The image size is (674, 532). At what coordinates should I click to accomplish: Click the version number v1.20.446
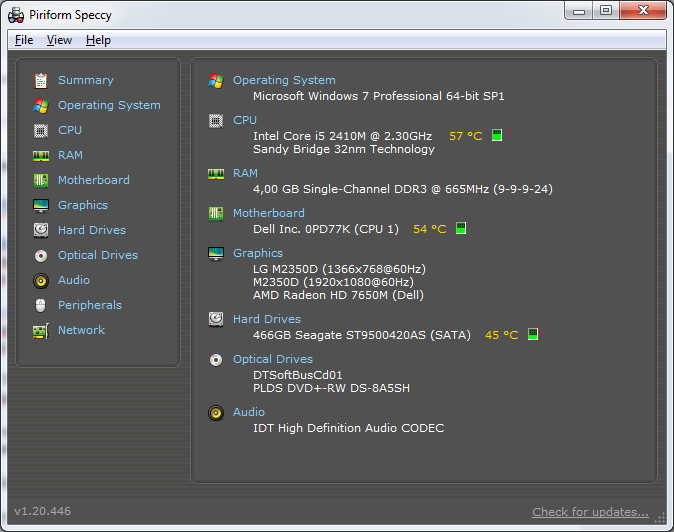point(42,511)
